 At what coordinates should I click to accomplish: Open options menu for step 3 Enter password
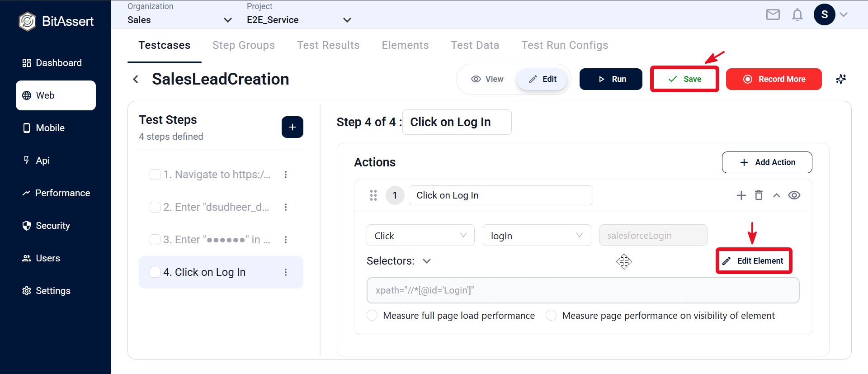[x=286, y=240]
